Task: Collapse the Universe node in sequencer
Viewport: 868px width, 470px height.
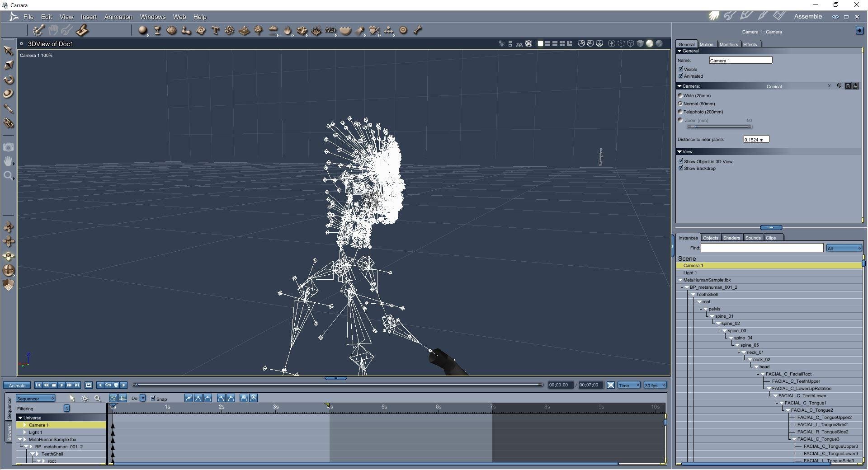Action: (20, 418)
